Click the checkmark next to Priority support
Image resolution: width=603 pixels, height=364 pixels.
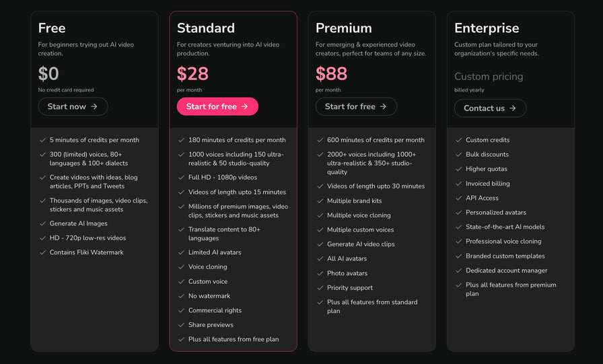click(320, 287)
